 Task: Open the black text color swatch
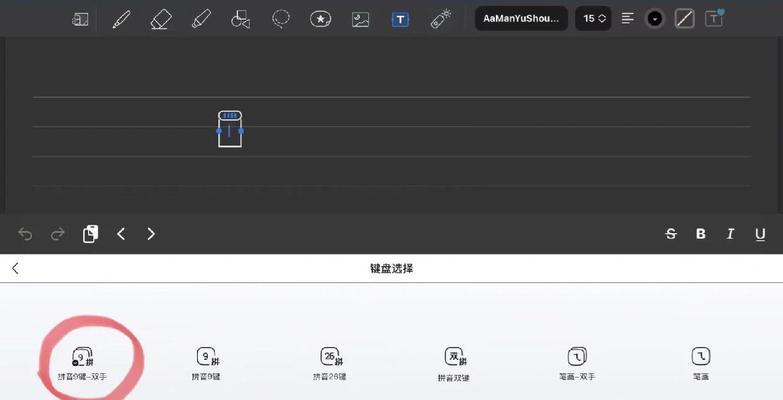655,19
